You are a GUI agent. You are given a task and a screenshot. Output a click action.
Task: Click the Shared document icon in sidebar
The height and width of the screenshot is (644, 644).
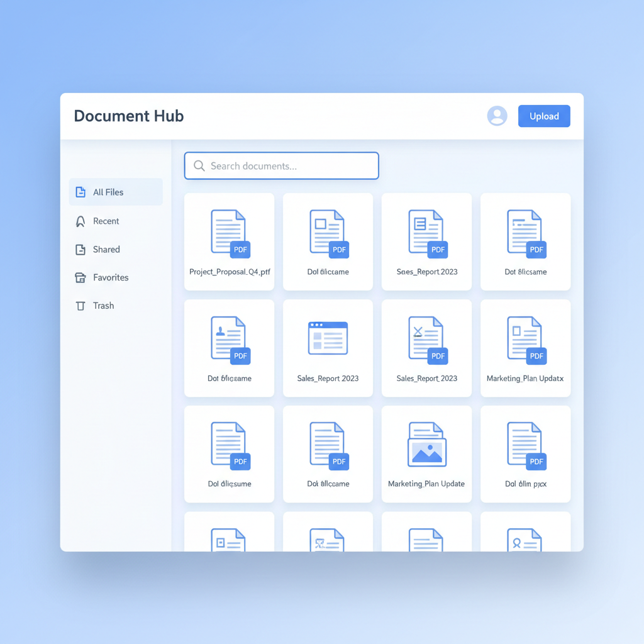click(x=80, y=250)
